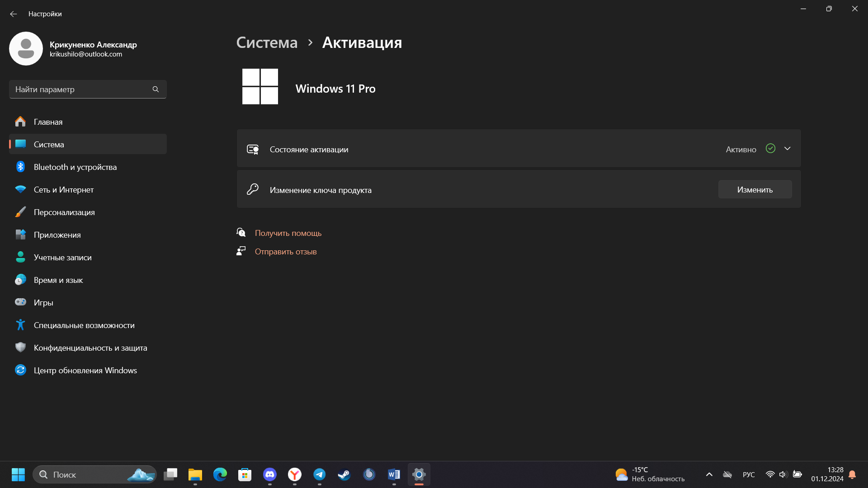
Task: Launch Steam from the taskbar
Action: [x=344, y=474]
